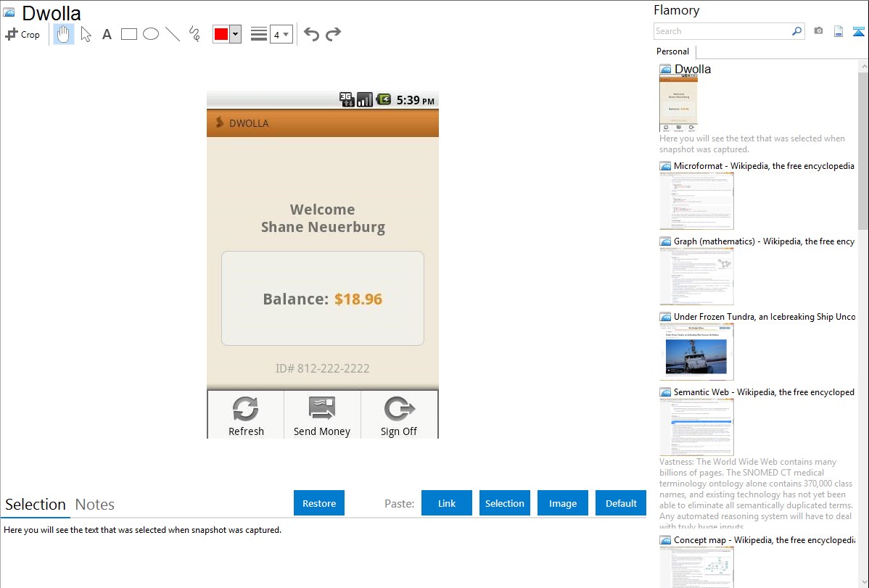Click the $18.96 balance amount
This screenshot has height=588, width=869.
[358, 299]
